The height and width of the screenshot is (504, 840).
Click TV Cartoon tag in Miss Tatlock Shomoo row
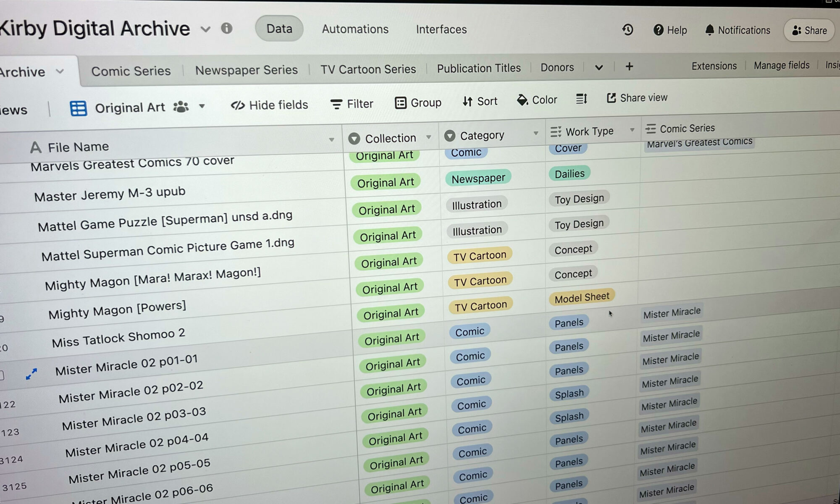[x=481, y=306]
